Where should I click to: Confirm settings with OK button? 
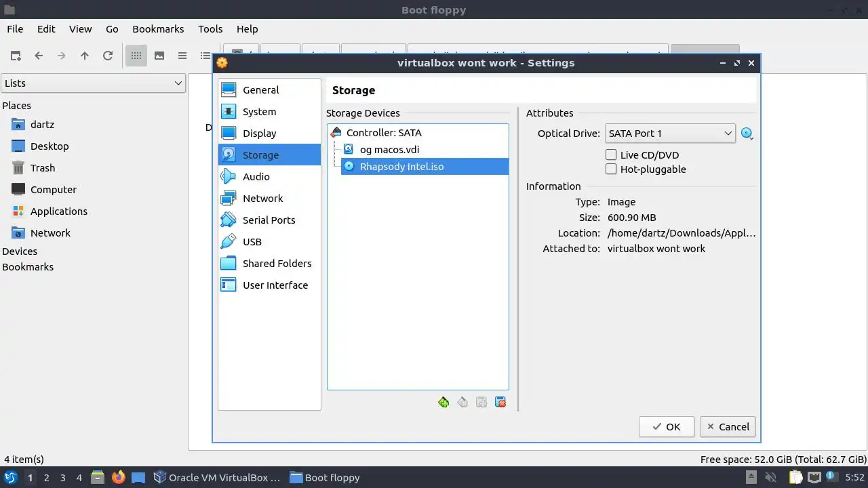pyautogui.click(x=667, y=427)
